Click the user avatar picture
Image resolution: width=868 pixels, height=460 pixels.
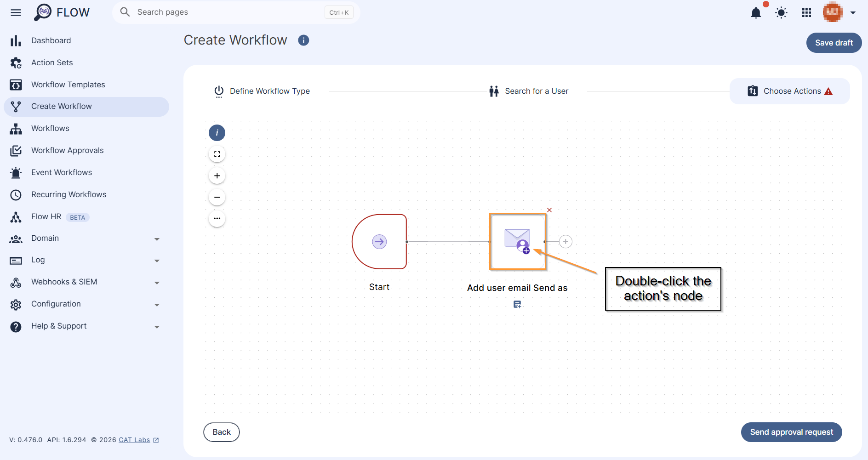833,12
